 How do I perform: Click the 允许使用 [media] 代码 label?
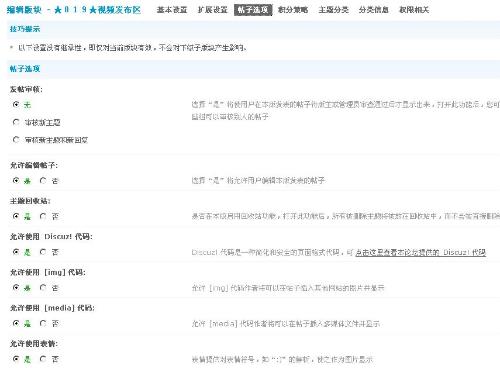(52, 308)
